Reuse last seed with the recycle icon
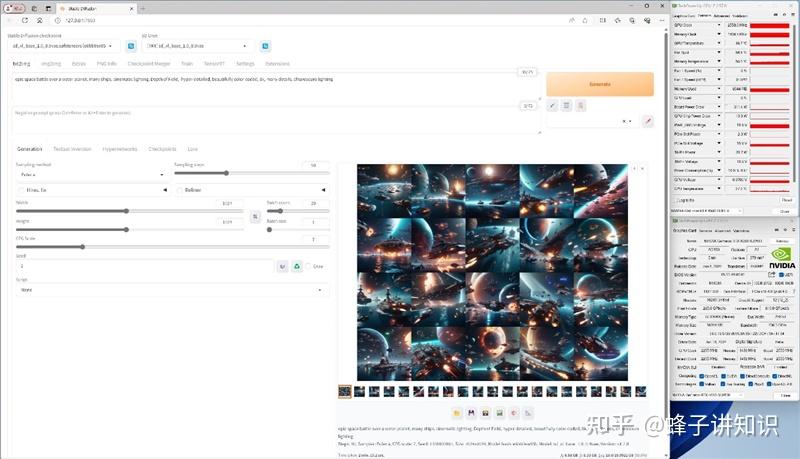Viewport: 800px width, 459px height. pyautogui.click(x=296, y=266)
